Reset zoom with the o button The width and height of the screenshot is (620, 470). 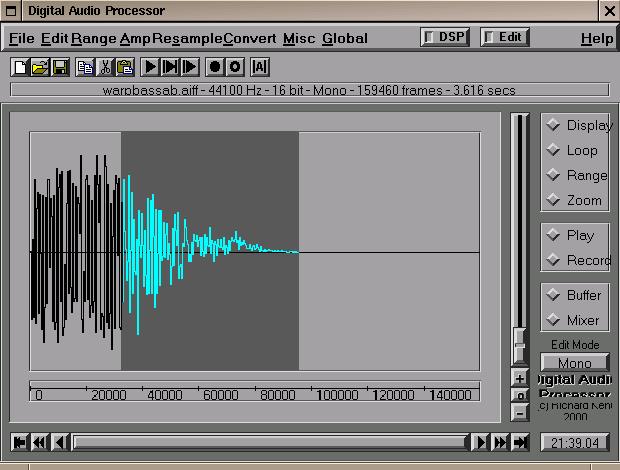tap(520, 396)
